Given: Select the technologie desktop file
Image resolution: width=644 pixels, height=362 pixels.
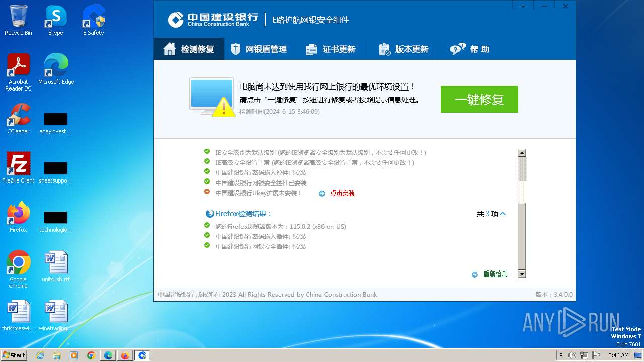Looking at the screenshot, I should pos(56,222).
